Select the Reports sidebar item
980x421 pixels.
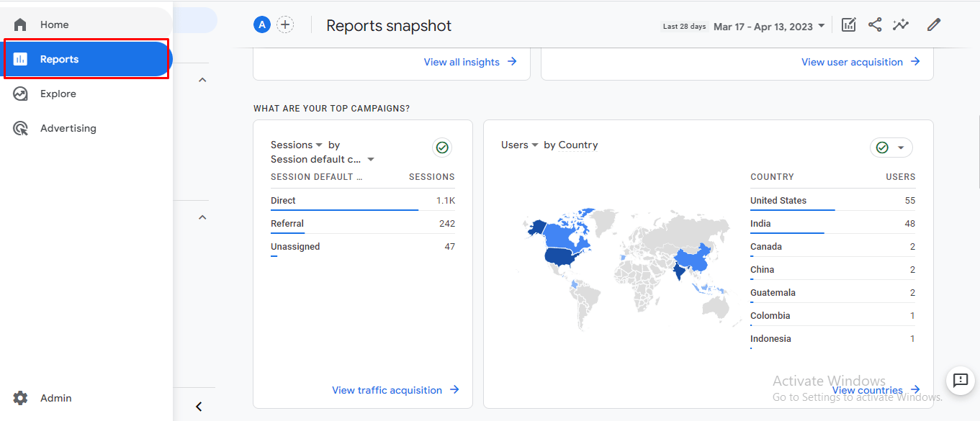[86, 59]
